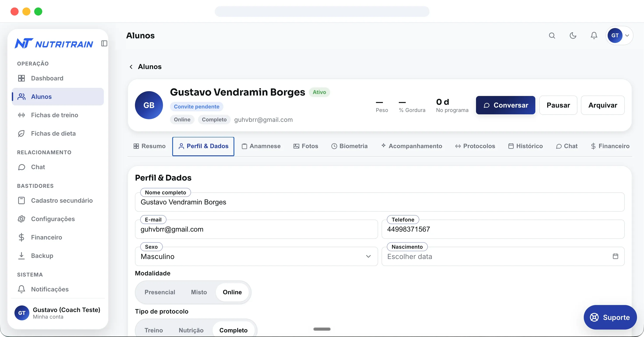Image resolution: width=644 pixels, height=337 pixels.
Task: Switch to the Biometria tab
Action: pyautogui.click(x=349, y=146)
